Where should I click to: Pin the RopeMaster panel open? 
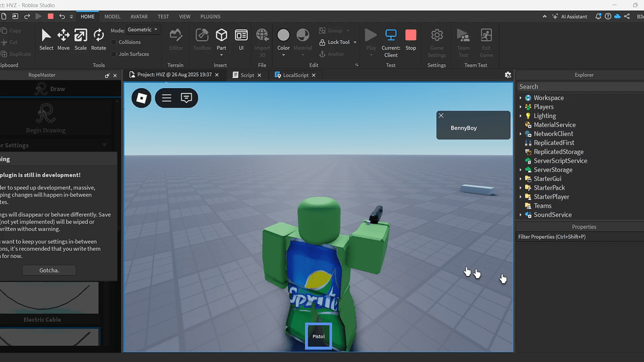pos(108,75)
